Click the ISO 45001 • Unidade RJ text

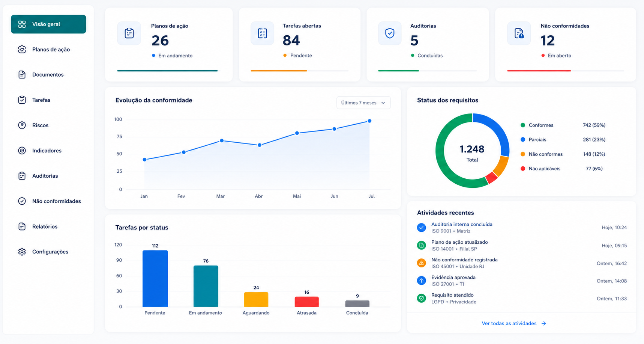tap(458, 267)
